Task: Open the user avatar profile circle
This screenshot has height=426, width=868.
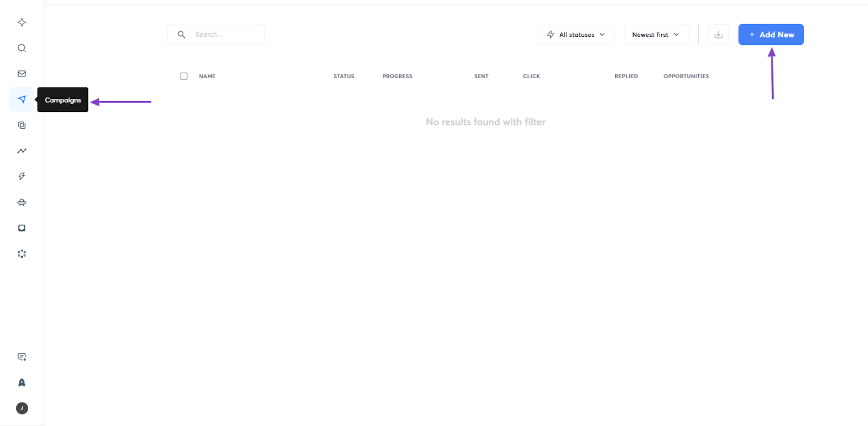Action: pyautogui.click(x=22, y=408)
